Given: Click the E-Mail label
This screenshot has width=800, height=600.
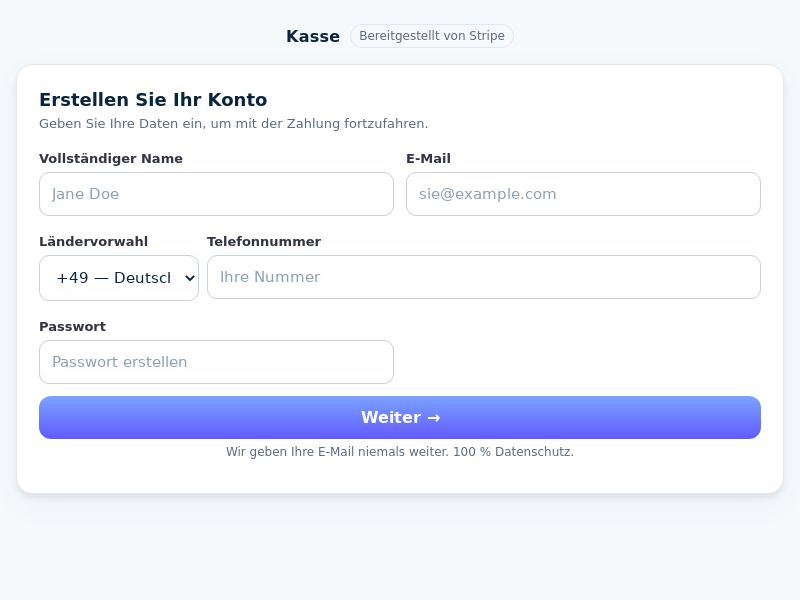Looking at the screenshot, I should [428, 158].
